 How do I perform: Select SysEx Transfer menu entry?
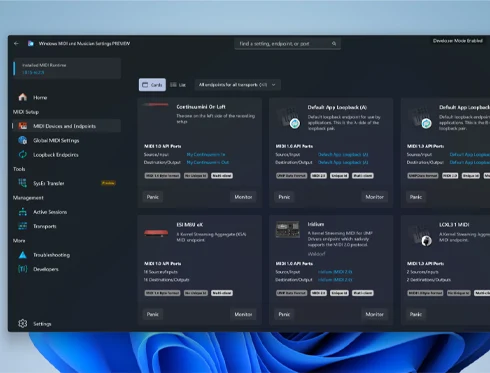tap(67, 183)
